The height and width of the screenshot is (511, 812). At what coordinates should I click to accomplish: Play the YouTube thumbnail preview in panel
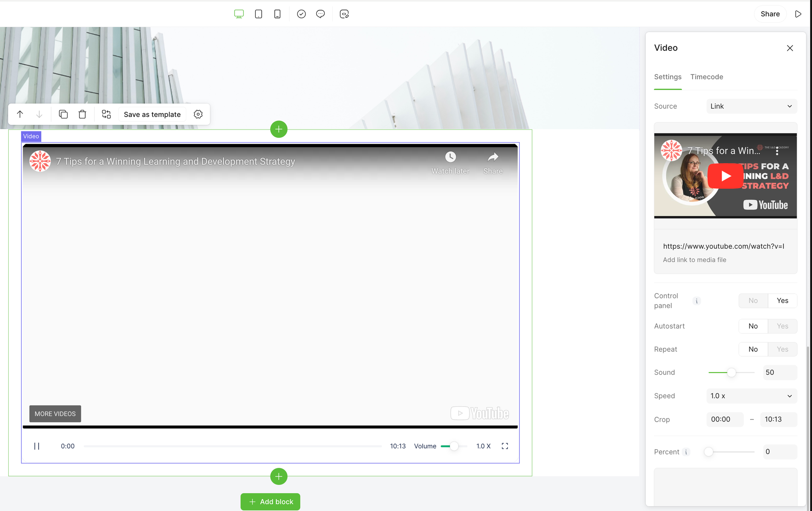tap(725, 175)
